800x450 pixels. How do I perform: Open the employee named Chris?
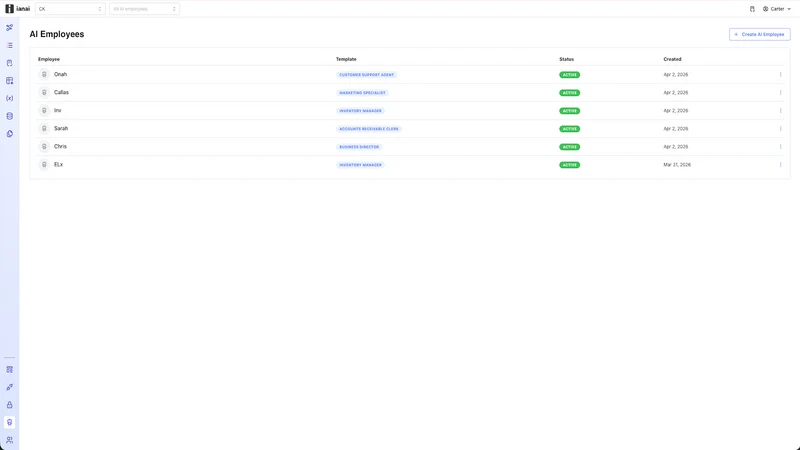point(60,146)
